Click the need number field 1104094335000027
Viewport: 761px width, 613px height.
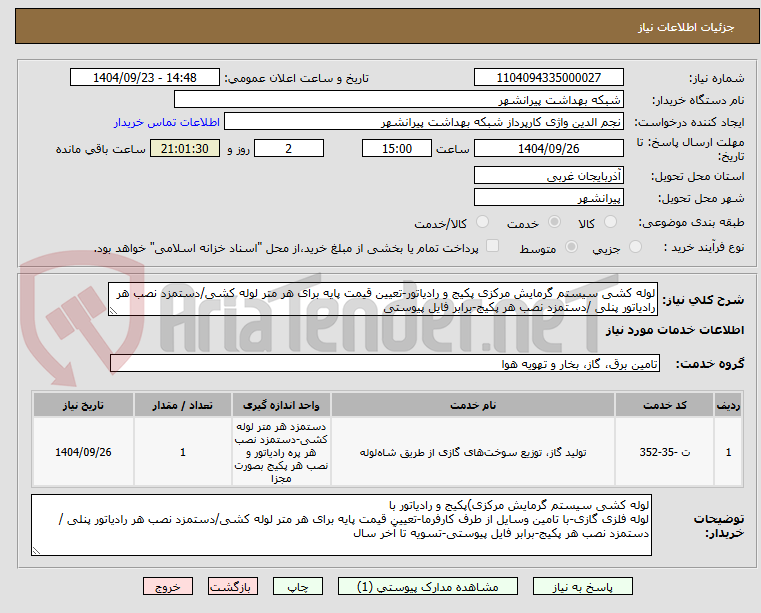click(x=548, y=77)
